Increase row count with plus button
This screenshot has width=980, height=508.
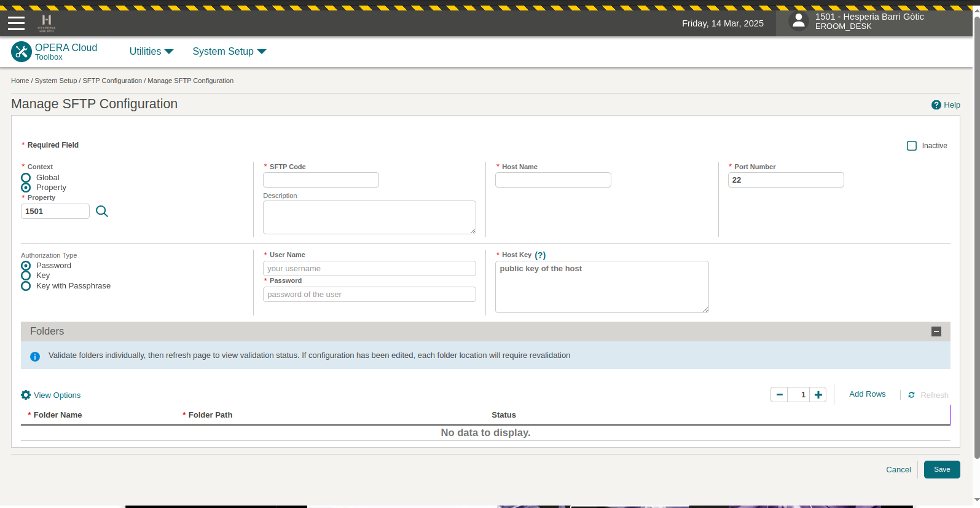818,395
